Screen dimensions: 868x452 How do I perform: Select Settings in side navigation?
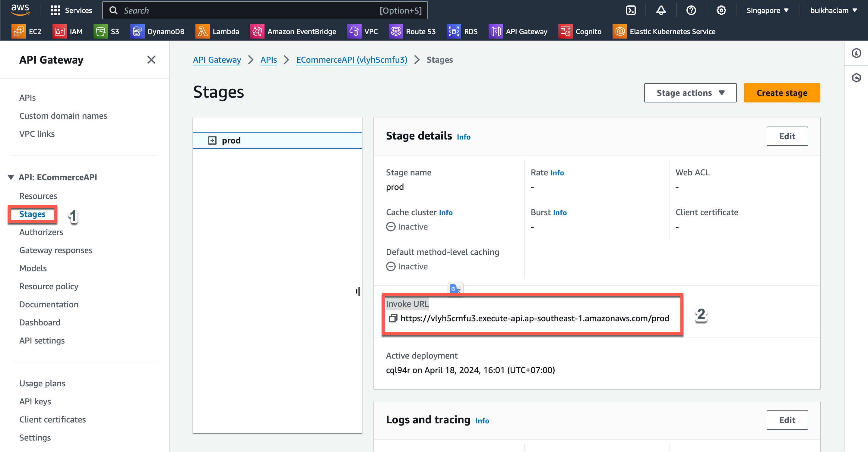[35, 438]
